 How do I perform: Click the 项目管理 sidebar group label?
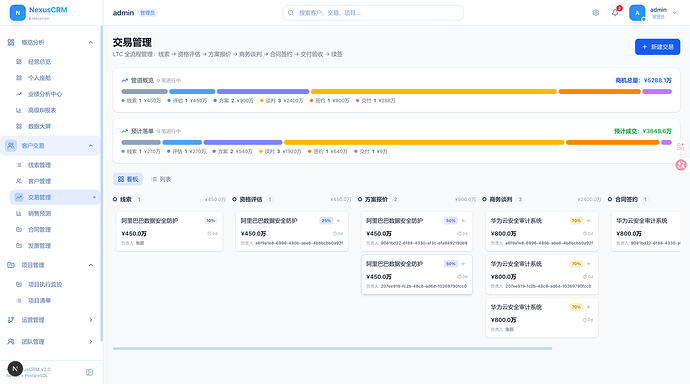point(33,265)
